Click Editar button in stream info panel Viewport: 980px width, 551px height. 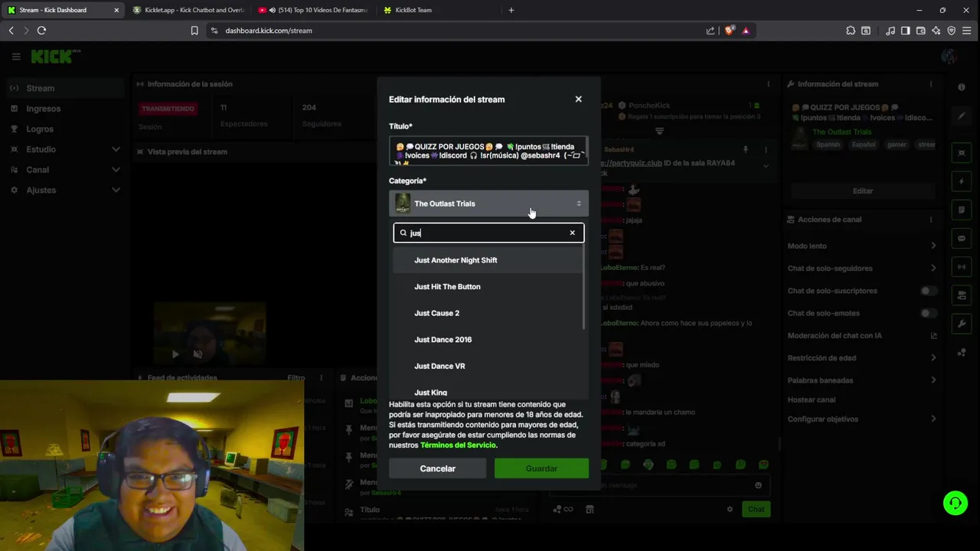point(863,191)
